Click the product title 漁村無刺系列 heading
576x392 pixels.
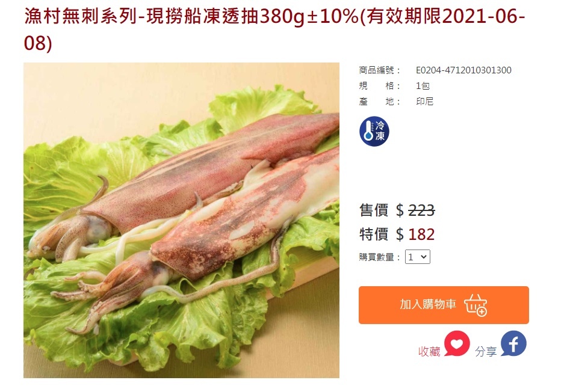coord(275,29)
